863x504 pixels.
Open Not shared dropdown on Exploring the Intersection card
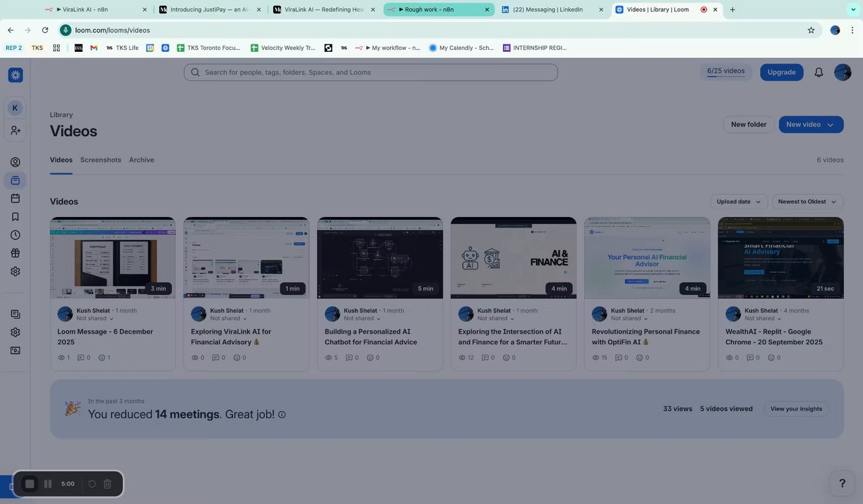click(496, 318)
